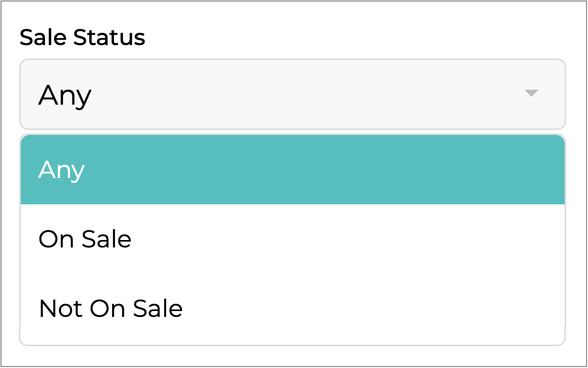
Task: Close the dropdown using the gray triangle
Action: [x=531, y=93]
